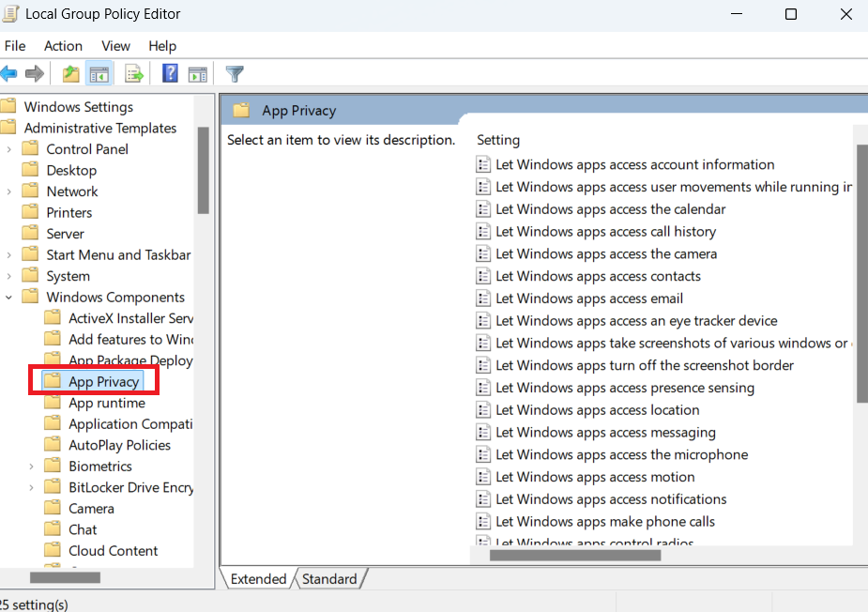Viewport: 868px width, 612px height.
Task: Select 'access user movements while running' policy
Action: [x=673, y=187]
